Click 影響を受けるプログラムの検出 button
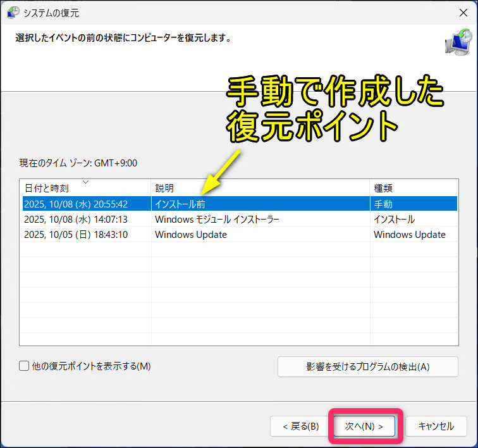 click(367, 366)
